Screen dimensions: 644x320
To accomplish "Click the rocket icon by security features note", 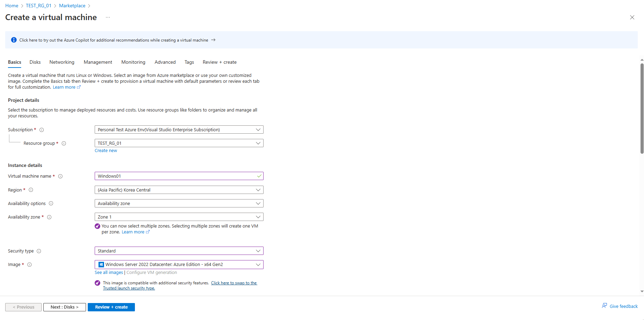I will (97, 283).
